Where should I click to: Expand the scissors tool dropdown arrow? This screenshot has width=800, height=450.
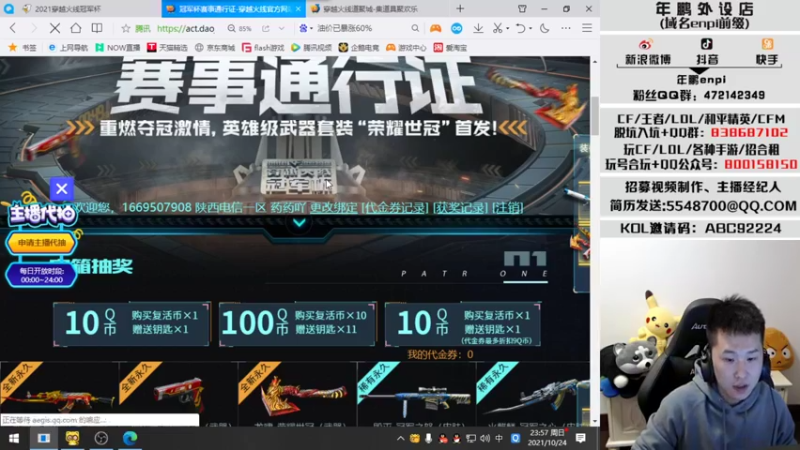pos(508,29)
